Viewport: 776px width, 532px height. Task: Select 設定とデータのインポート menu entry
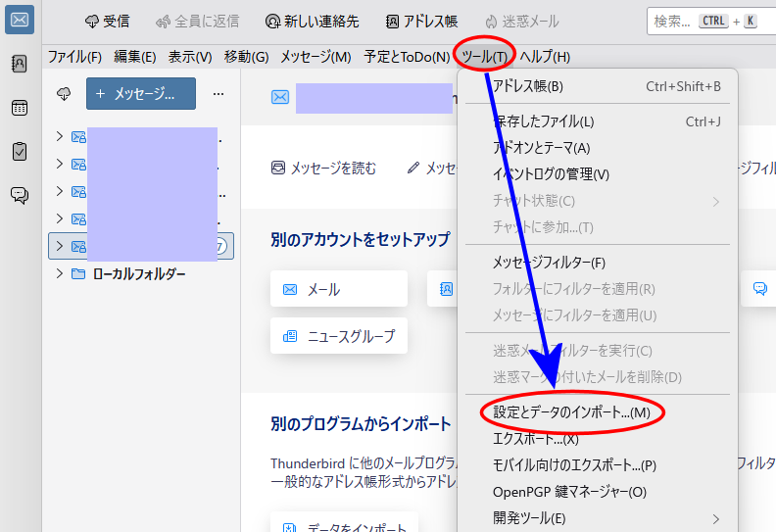pos(571,413)
